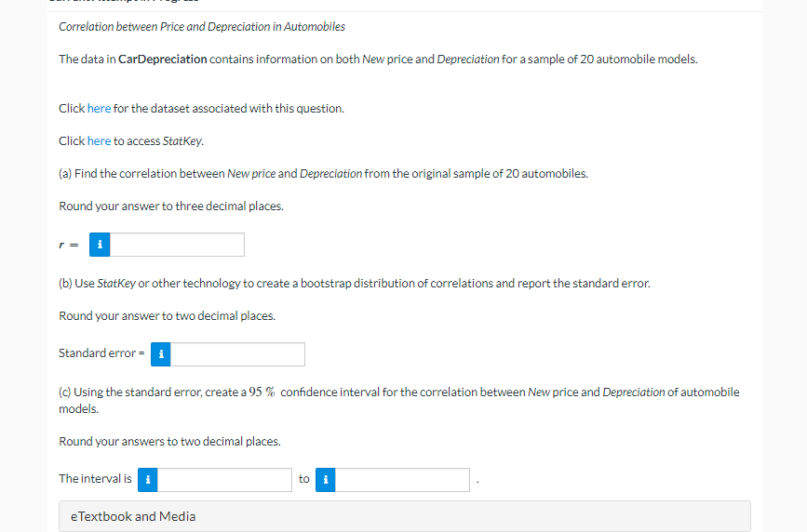Focus the correlation r answer box

tap(177, 245)
